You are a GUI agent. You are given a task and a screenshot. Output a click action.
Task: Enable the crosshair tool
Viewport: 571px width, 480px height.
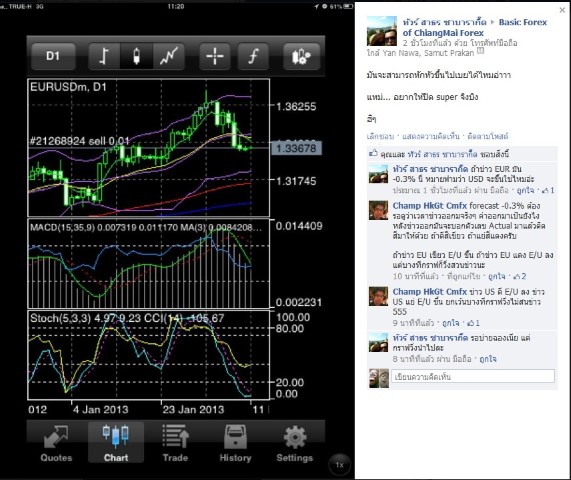pos(215,56)
